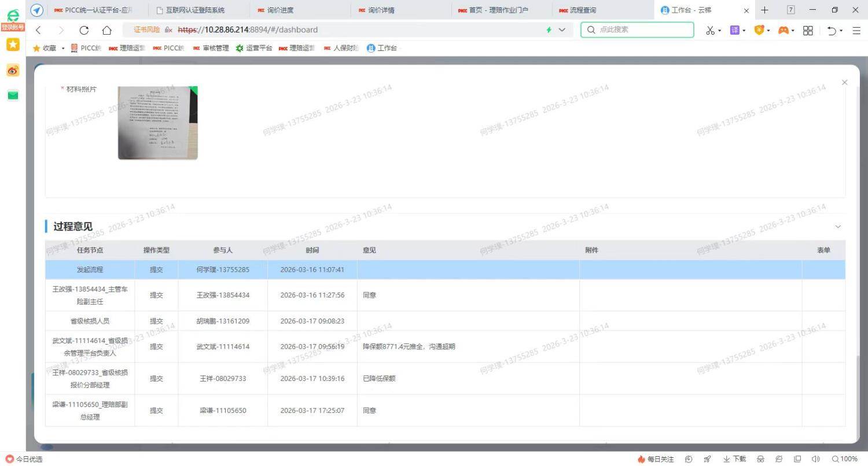The height and width of the screenshot is (466, 868).
Task: Open the Weibo sidebar icon
Action: pos(13,71)
